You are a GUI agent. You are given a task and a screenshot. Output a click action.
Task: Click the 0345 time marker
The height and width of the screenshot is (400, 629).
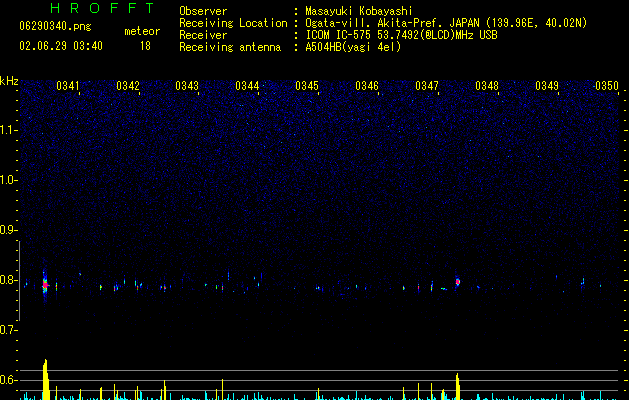(x=307, y=86)
